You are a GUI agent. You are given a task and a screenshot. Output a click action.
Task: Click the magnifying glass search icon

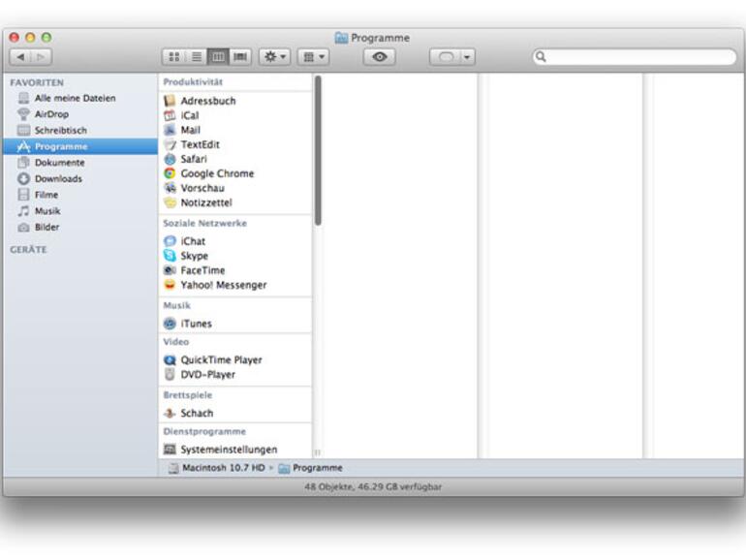[541, 57]
